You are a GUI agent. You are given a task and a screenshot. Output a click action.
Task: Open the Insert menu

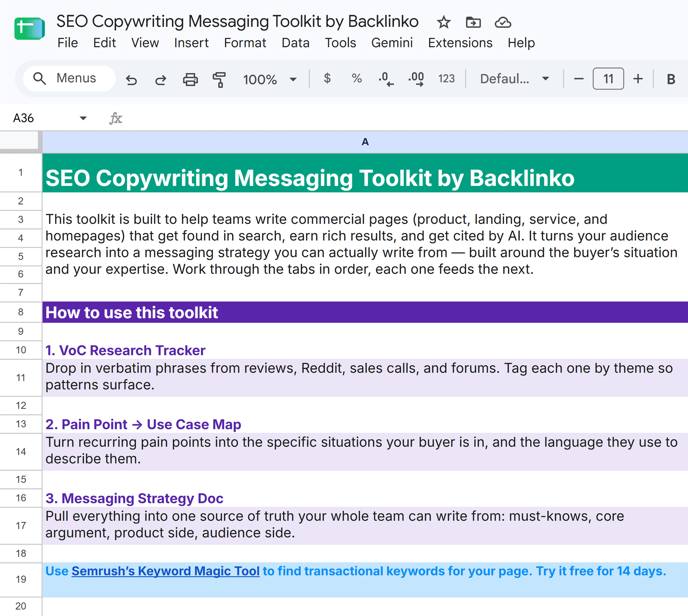[191, 43]
